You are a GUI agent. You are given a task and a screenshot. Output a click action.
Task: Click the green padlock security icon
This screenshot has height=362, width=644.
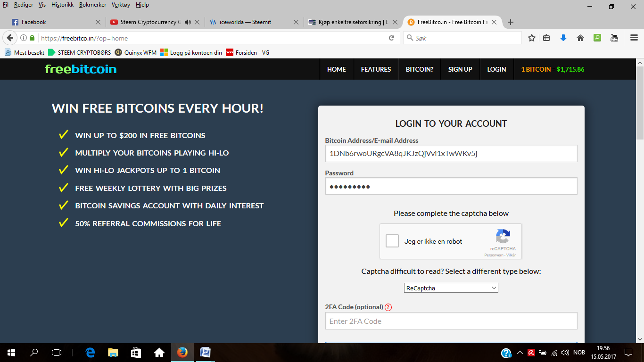32,38
